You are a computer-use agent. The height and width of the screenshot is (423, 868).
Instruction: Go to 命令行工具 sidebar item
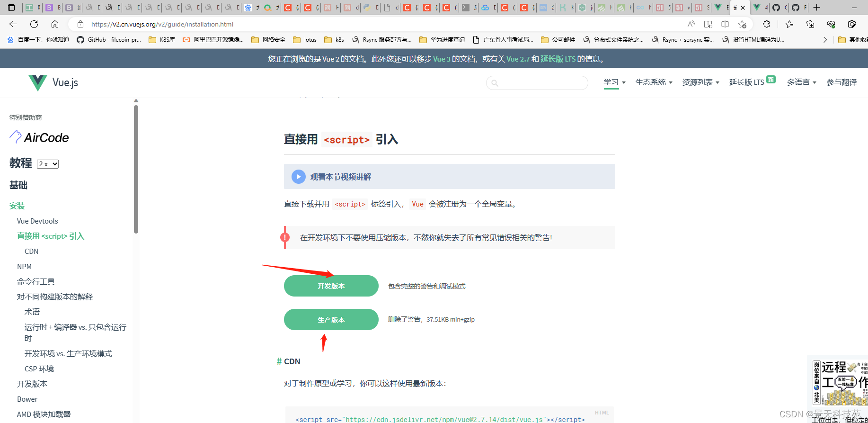coord(36,282)
